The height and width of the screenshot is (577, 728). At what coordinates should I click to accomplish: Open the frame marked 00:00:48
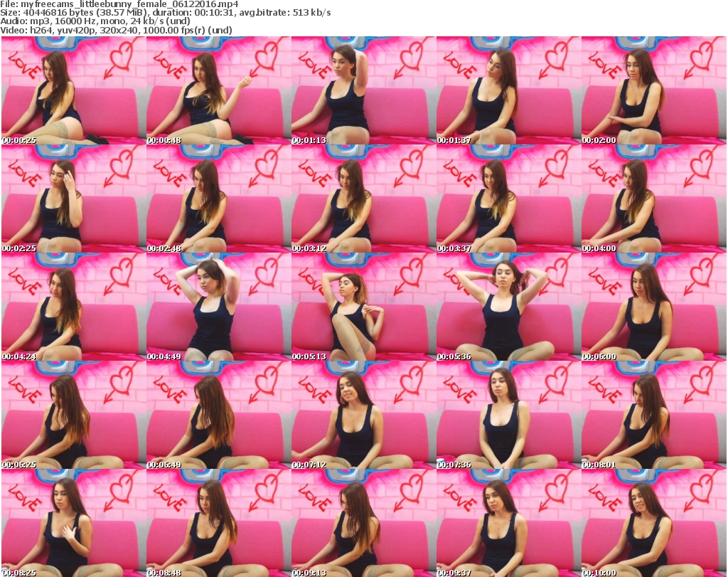219,90
